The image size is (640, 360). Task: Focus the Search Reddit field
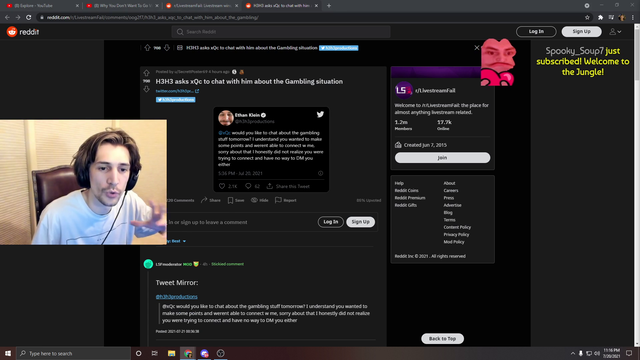[281, 32]
